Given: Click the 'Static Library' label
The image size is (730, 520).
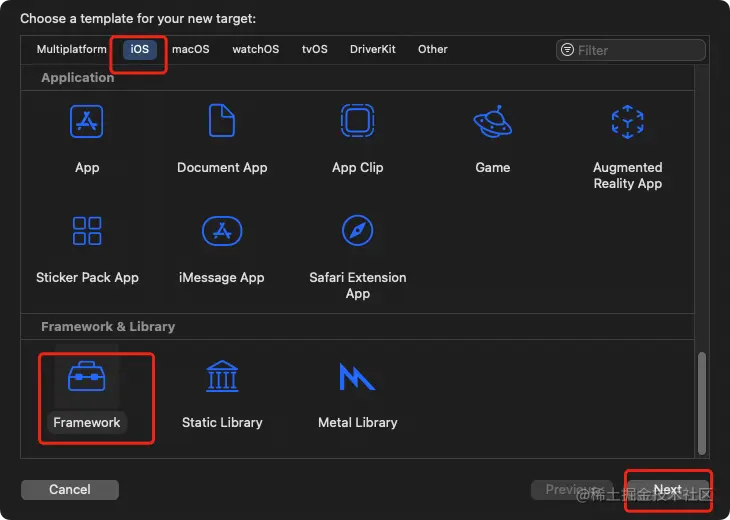Looking at the screenshot, I should 222,423.
